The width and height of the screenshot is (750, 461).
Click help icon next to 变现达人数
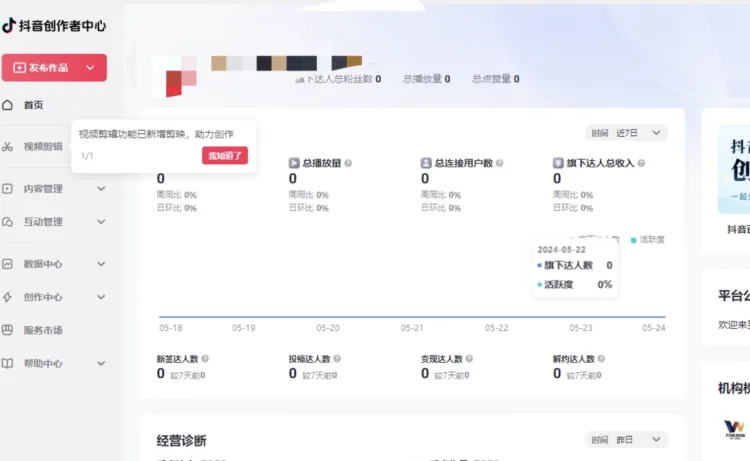[x=469, y=359]
